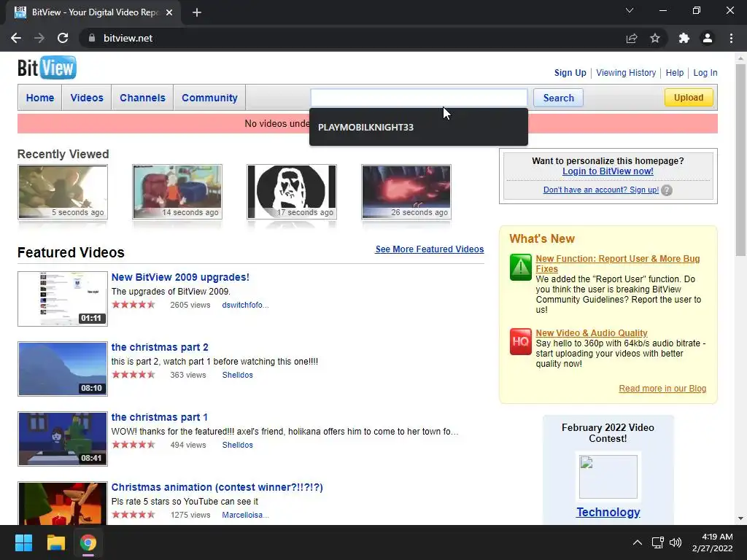Viewport: 747px width, 560px height.
Task: Open New BitView 2009 upgrades thumbnail
Action: pos(63,299)
